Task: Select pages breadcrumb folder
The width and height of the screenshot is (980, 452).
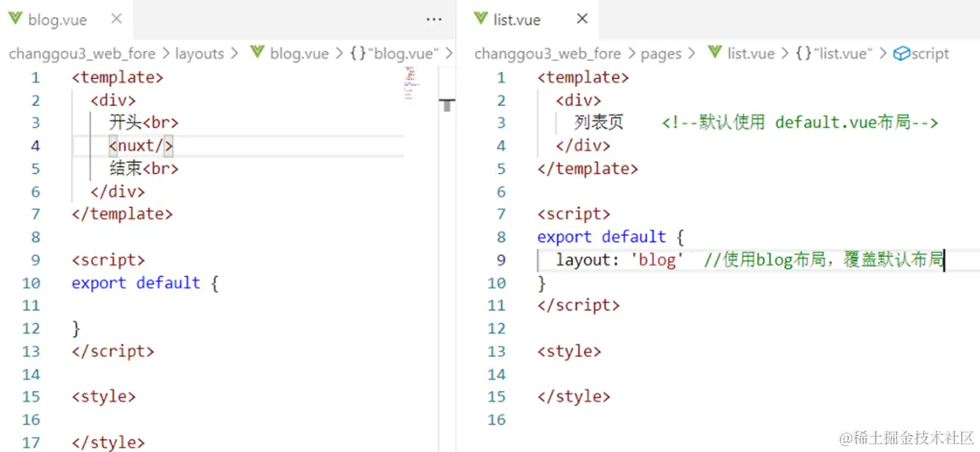Action: (660, 53)
